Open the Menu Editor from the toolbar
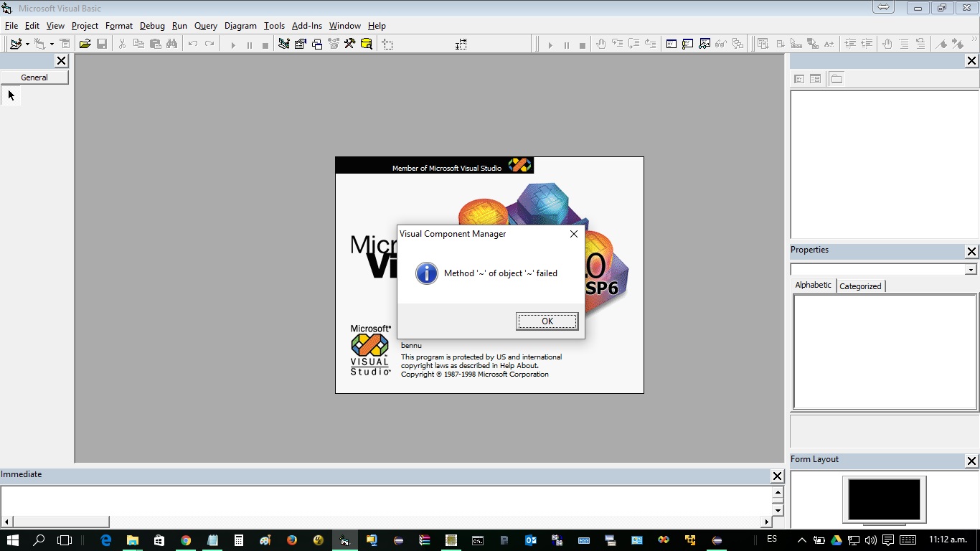Image resolution: width=980 pixels, height=551 pixels. [64, 43]
